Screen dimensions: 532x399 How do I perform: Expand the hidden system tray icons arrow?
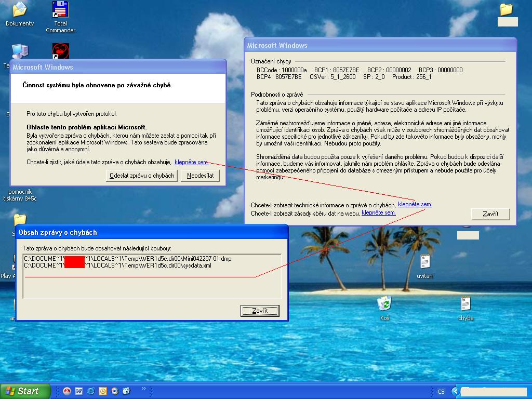pos(456,392)
